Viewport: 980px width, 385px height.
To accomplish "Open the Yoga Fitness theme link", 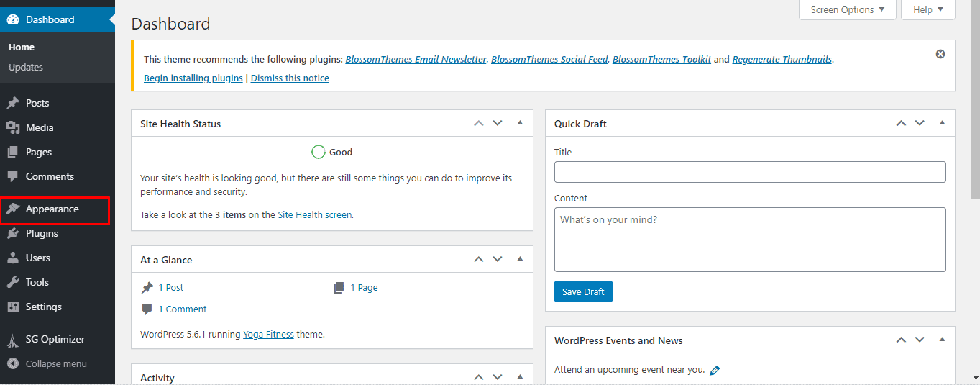I will click(268, 334).
